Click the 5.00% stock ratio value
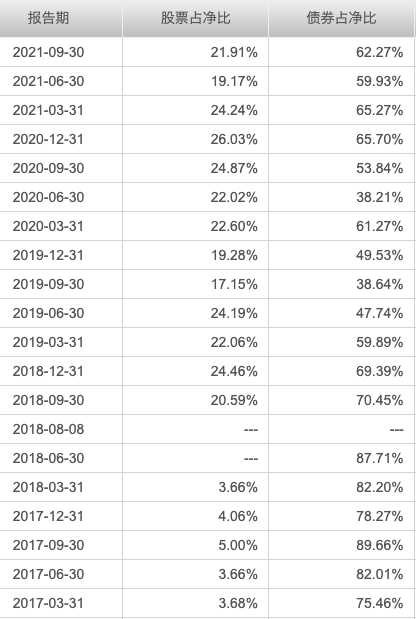This screenshot has height=619, width=416. pyautogui.click(x=238, y=545)
